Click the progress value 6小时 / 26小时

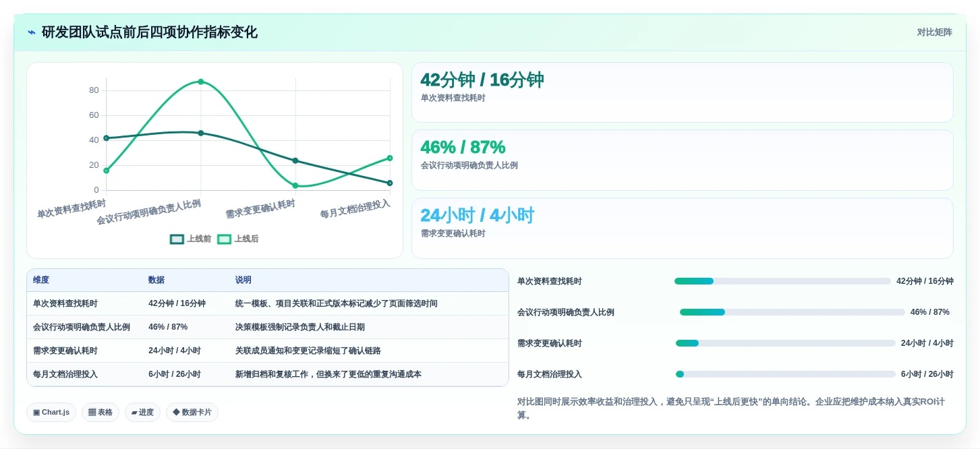pos(927,374)
